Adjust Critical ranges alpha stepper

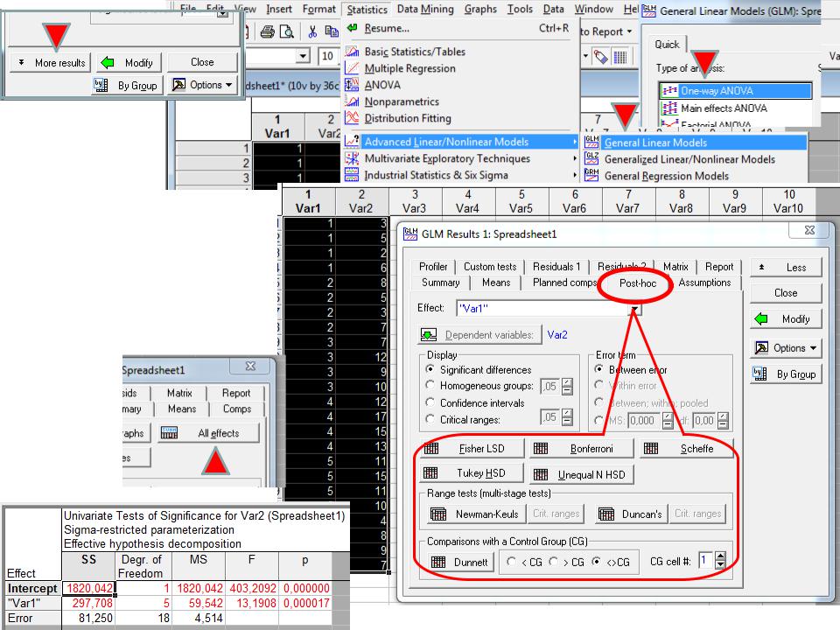coord(567,416)
